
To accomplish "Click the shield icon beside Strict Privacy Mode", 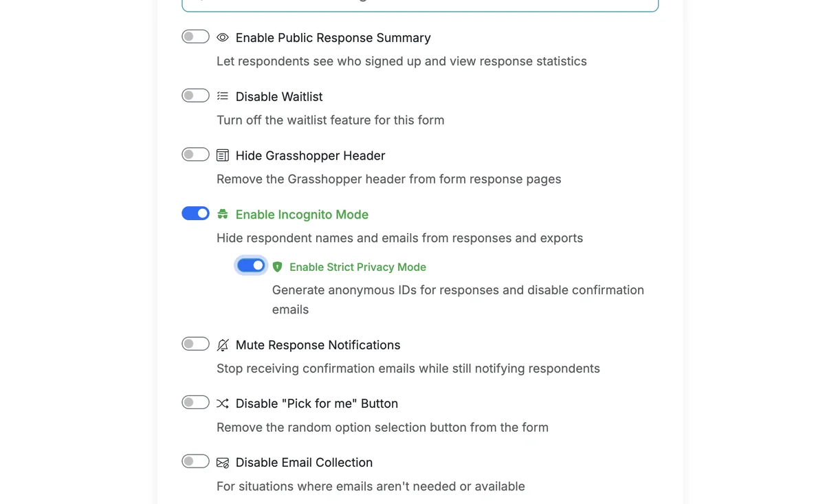I will [277, 267].
